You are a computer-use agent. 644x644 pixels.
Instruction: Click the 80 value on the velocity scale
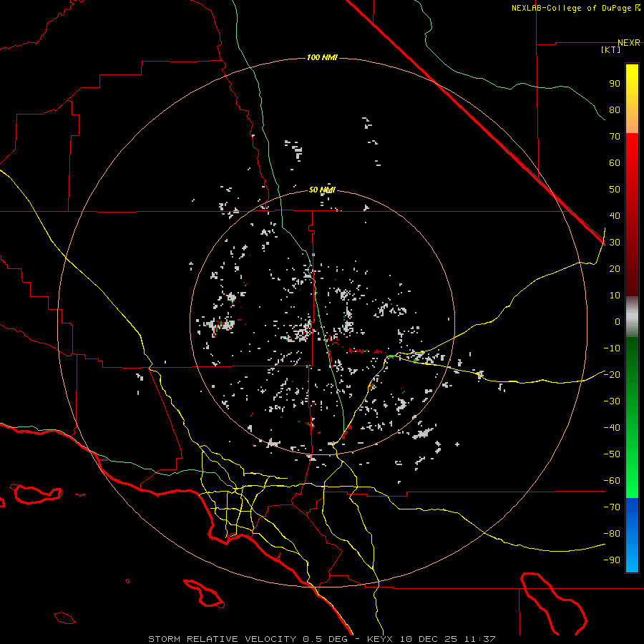point(615,109)
